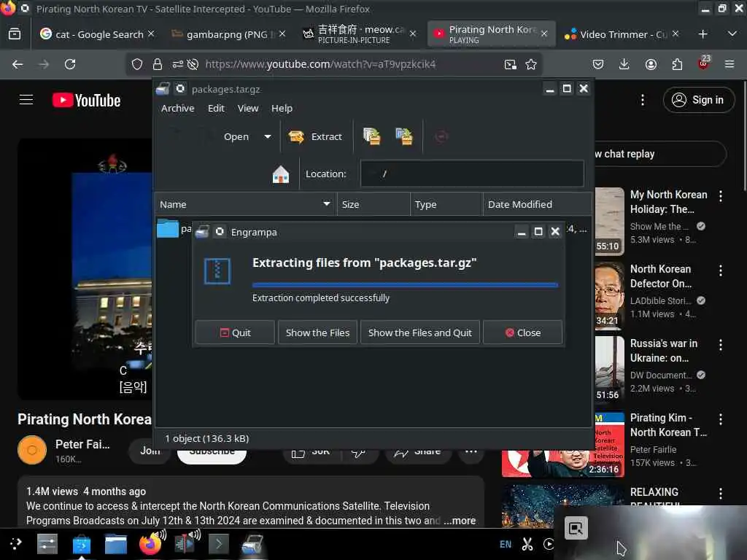Select the folder entry in the archive list
The width and height of the screenshot is (747, 560).
174,229
